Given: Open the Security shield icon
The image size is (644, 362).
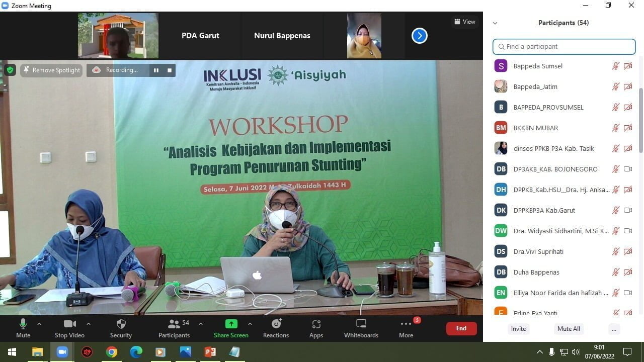Looking at the screenshot, I should (121, 324).
